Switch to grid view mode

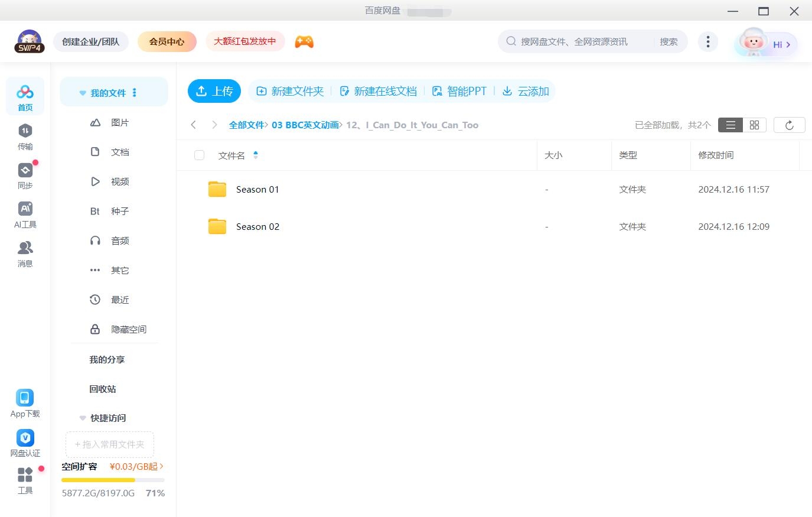tap(754, 125)
